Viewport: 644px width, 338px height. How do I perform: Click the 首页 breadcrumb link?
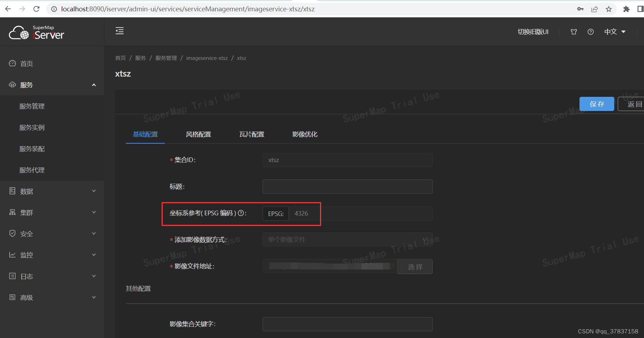[121, 58]
